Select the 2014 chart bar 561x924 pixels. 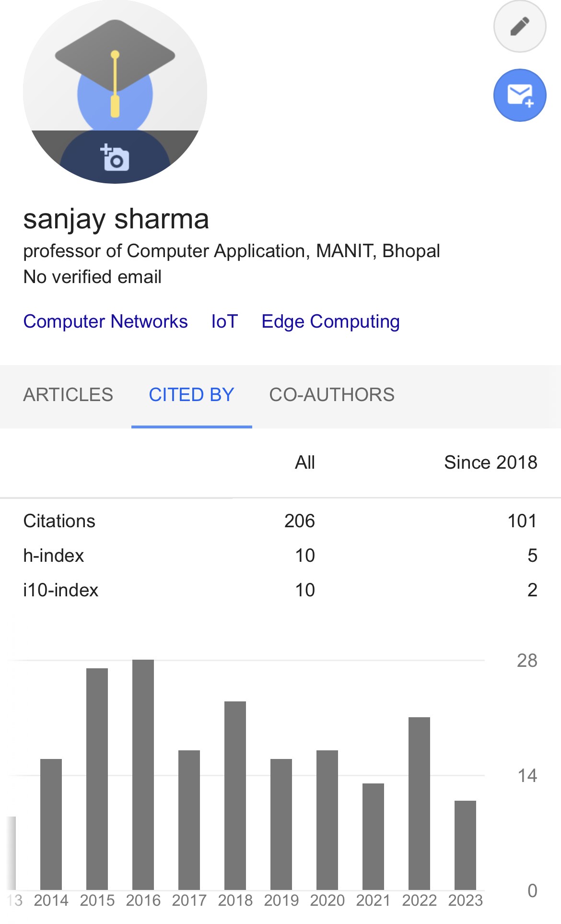pos(51,824)
